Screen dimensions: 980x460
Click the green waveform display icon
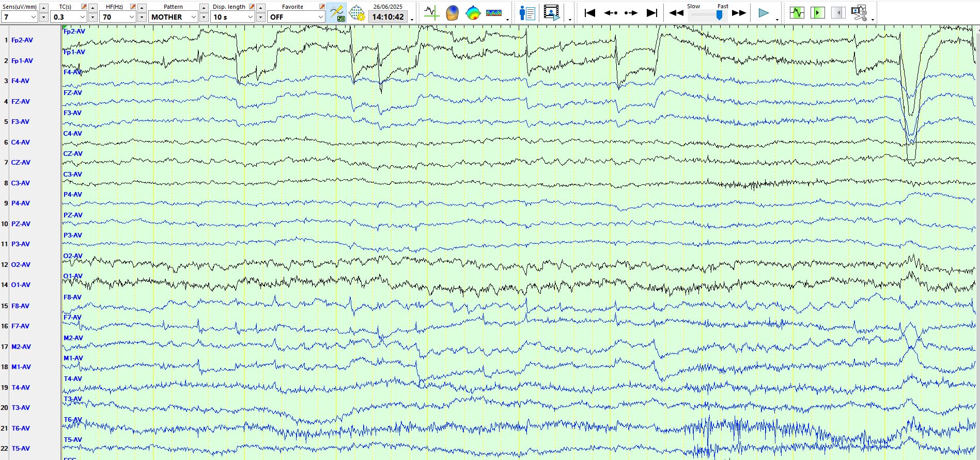pos(797,13)
